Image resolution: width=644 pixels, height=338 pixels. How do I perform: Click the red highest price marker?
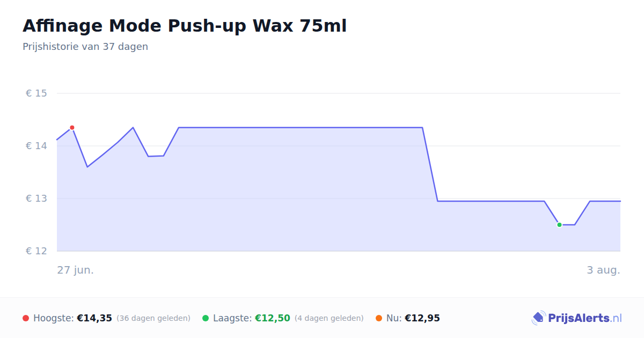72,128
